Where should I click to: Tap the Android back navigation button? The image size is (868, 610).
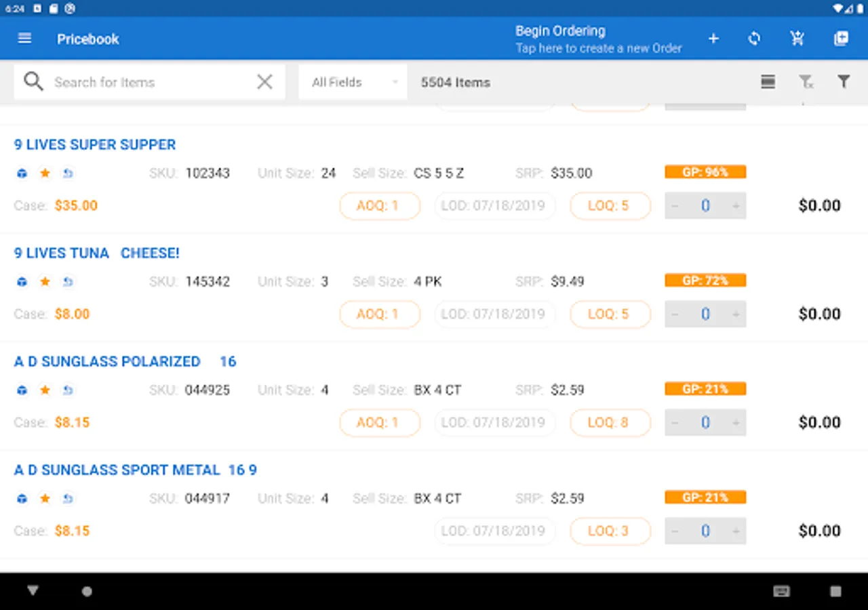tap(33, 591)
